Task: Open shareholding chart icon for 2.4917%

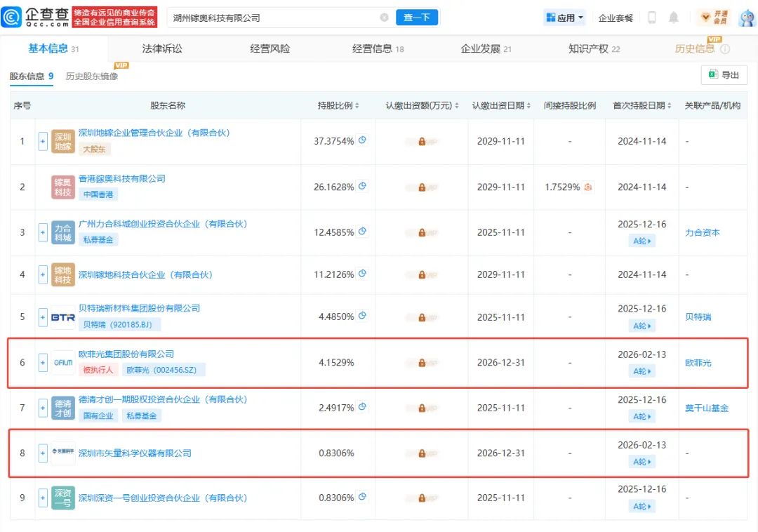Action: tap(362, 407)
